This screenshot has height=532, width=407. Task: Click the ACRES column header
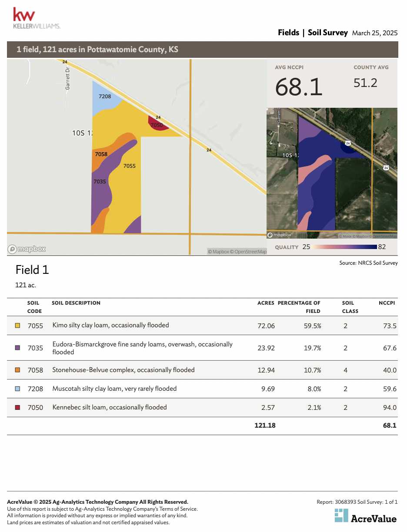[x=266, y=303]
